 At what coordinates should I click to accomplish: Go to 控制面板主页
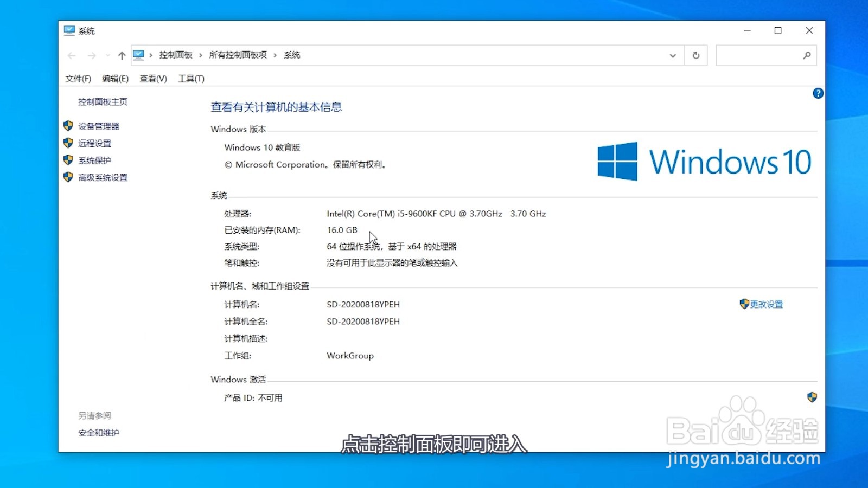click(x=103, y=101)
